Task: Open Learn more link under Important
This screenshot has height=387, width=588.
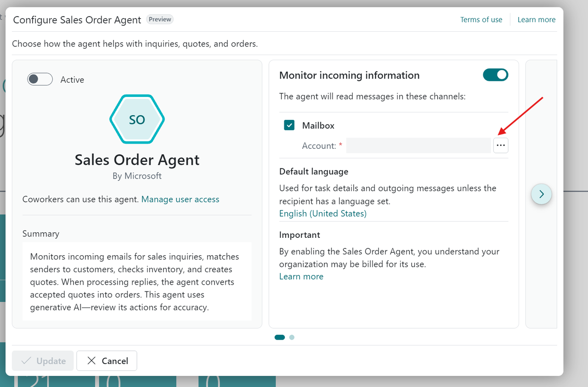Action: click(x=301, y=276)
